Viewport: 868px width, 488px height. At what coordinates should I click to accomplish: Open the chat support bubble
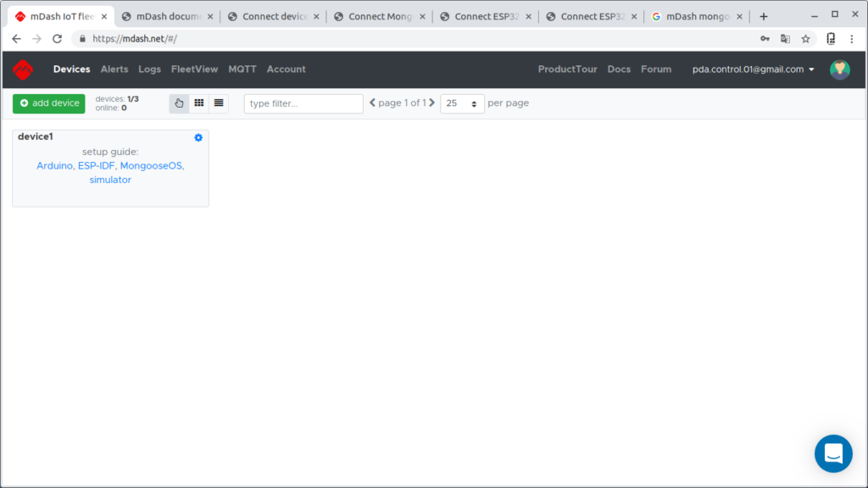click(833, 454)
